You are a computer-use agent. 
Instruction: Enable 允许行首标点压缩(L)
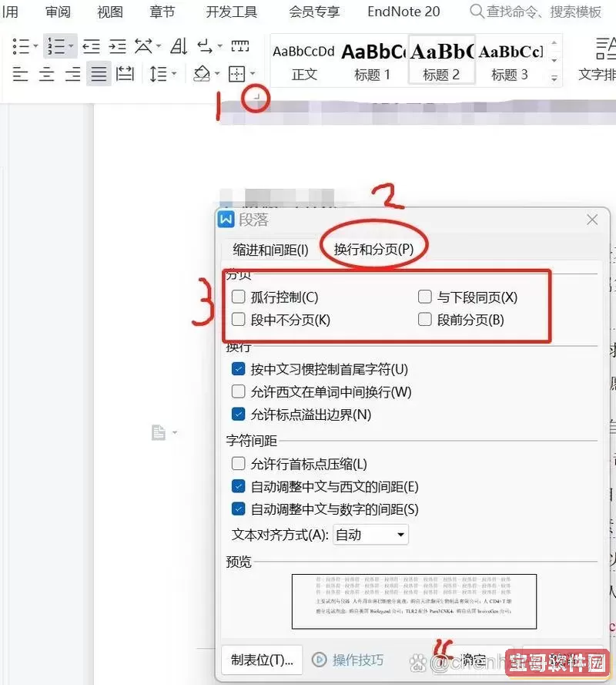(x=239, y=463)
